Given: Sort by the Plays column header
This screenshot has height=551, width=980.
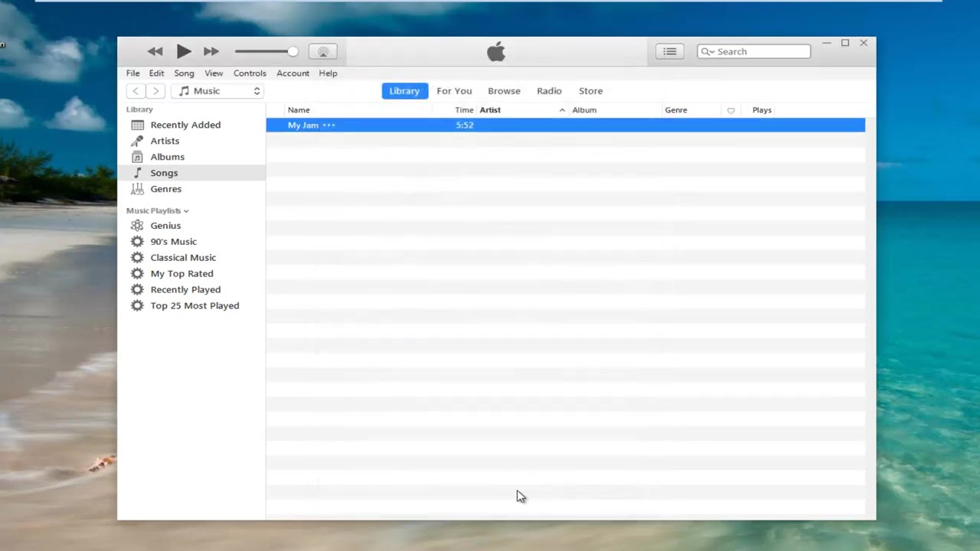Looking at the screenshot, I should tap(762, 110).
